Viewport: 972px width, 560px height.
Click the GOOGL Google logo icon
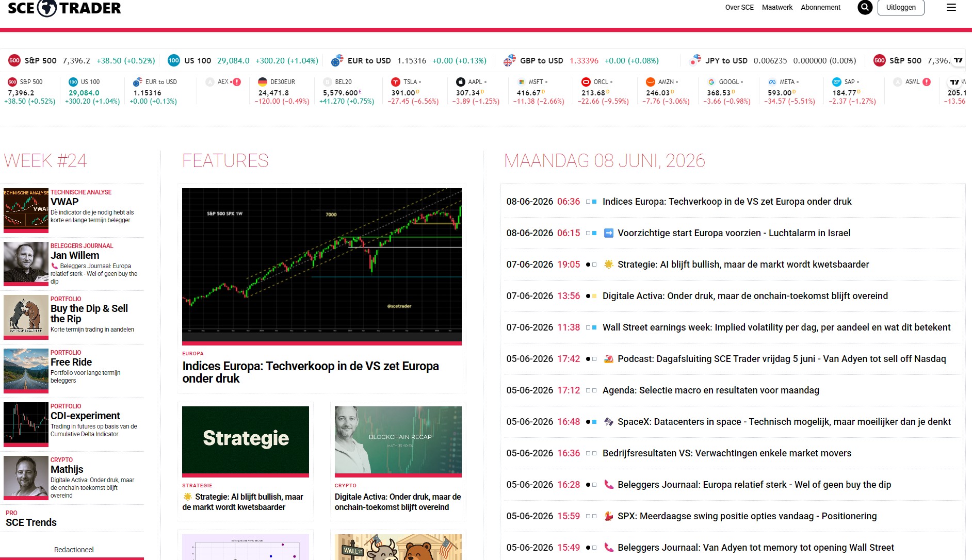[x=711, y=82]
